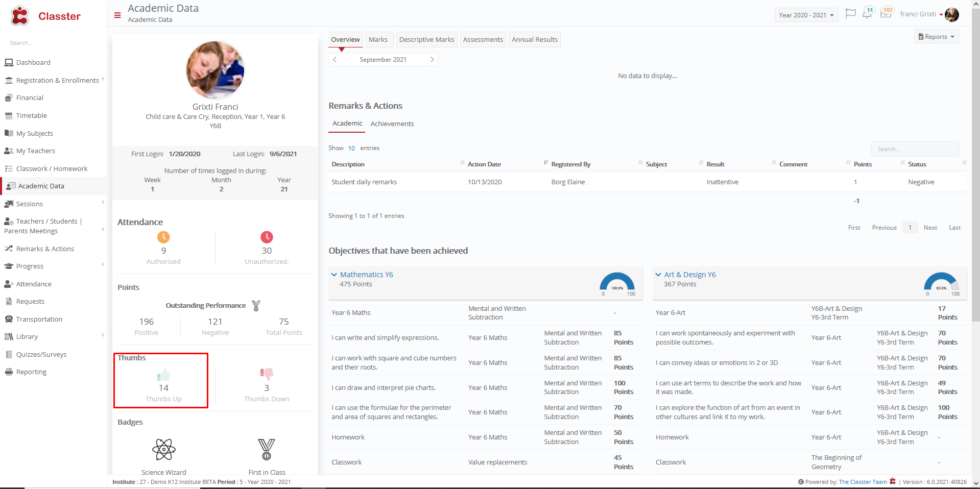The height and width of the screenshot is (489, 980).
Task: Click the Dashboard laptop icon
Action: 9,62
